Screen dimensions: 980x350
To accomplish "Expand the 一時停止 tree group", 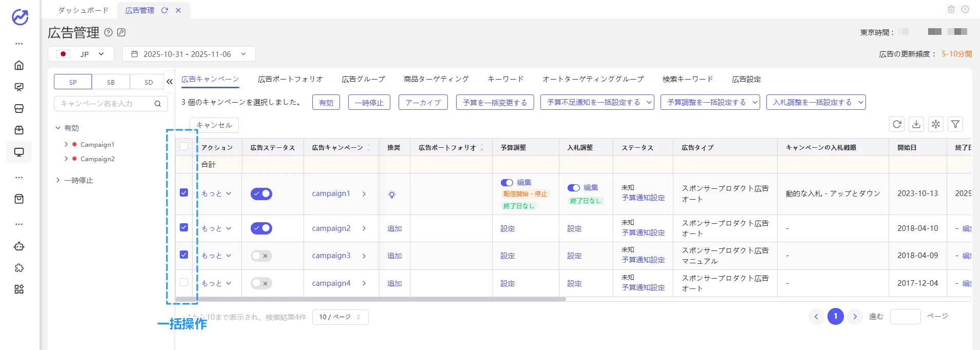I will point(58,180).
